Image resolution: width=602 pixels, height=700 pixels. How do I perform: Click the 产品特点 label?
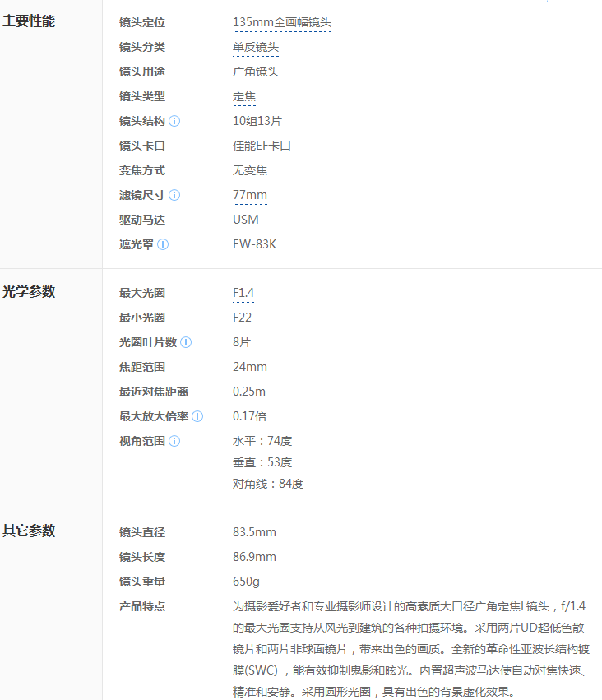pos(142,606)
